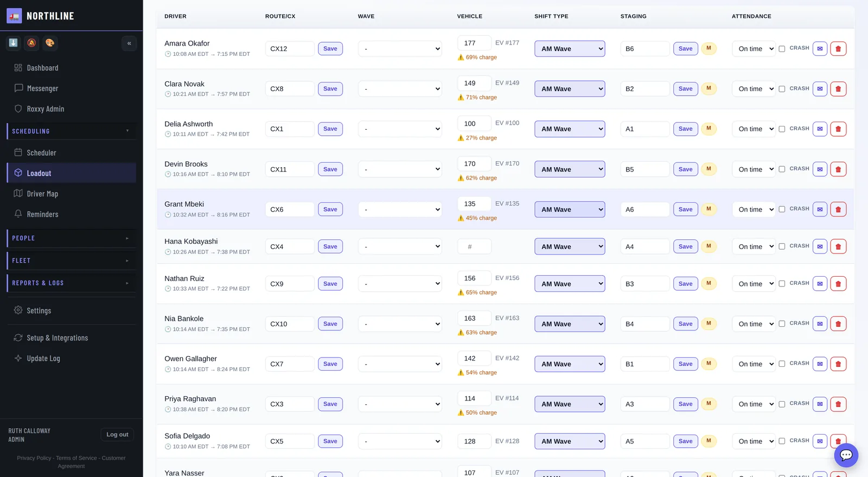
Task: Check the CRASH box for Clara Novak
Action: [782, 89]
